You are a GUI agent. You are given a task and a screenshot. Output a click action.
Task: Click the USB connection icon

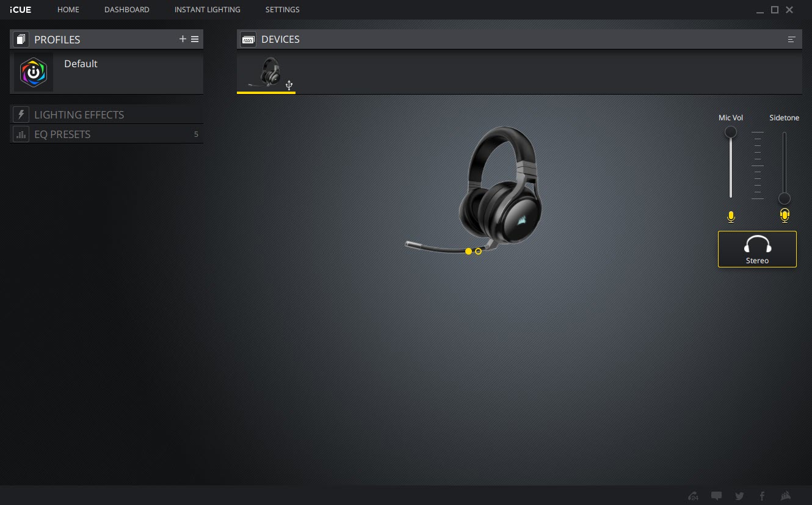(x=289, y=85)
